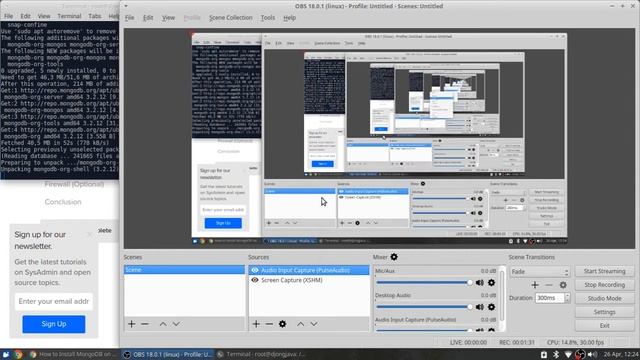Move scene down arrow
The image size is (640, 360).
176,324
